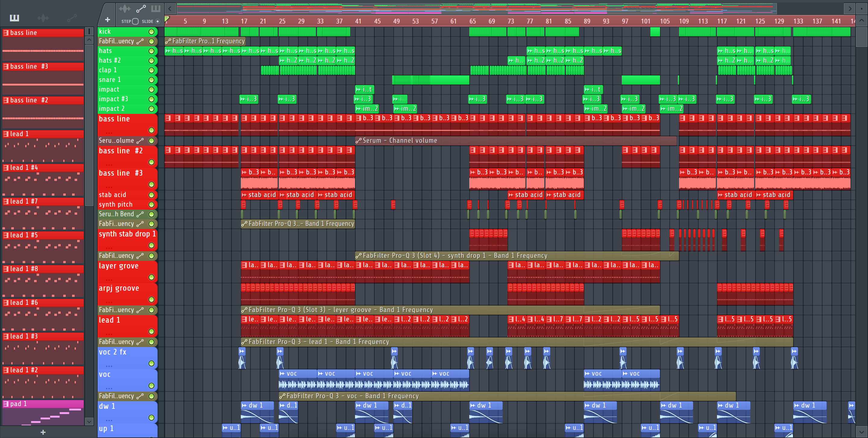Image resolution: width=868 pixels, height=438 pixels.
Task: Select the arpj groove track name
Action: pyautogui.click(x=119, y=288)
